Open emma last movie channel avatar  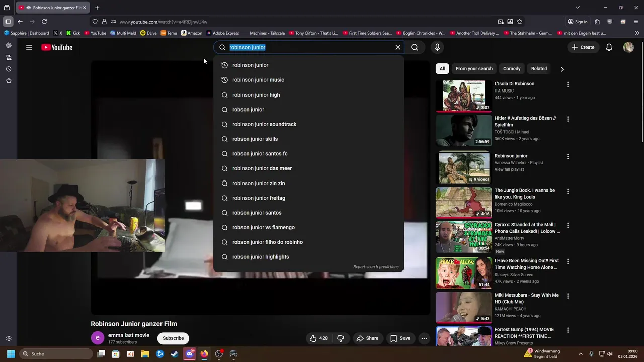(97, 338)
